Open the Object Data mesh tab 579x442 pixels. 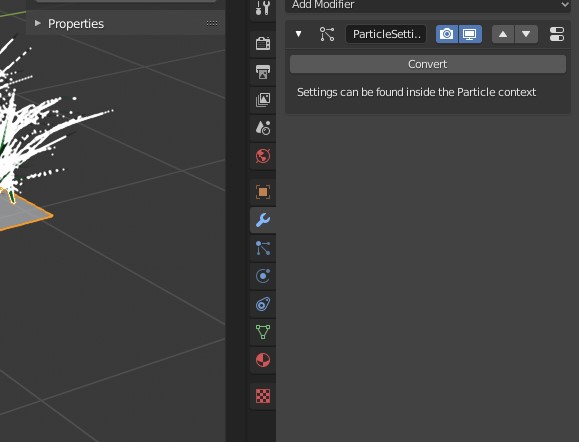263,332
